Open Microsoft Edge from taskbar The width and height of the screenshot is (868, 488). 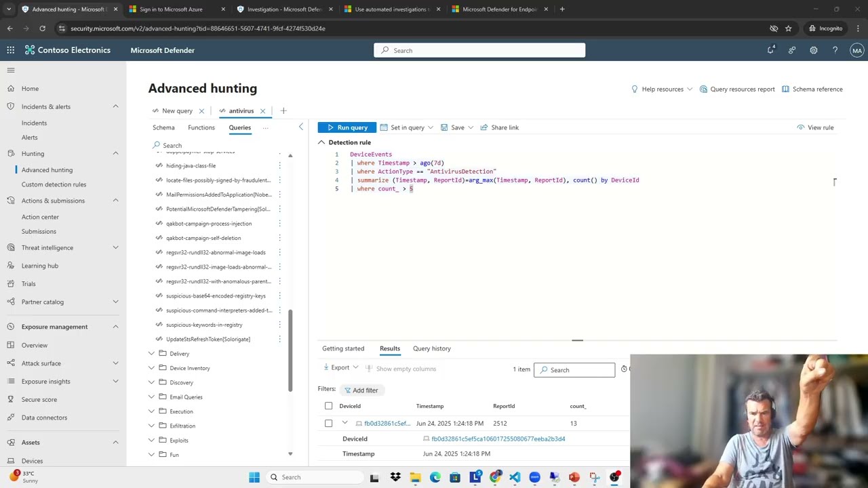coord(435,477)
